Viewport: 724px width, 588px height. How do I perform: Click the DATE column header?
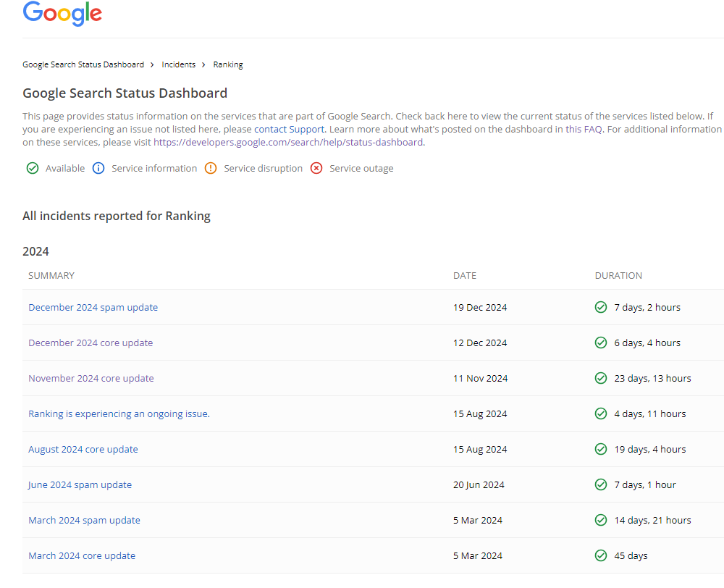[x=465, y=276]
